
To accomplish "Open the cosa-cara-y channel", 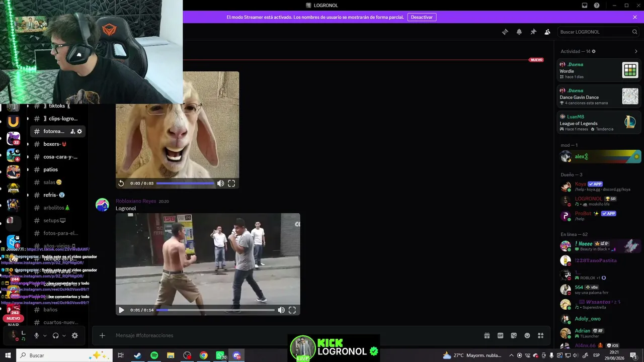I will pos(57,157).
